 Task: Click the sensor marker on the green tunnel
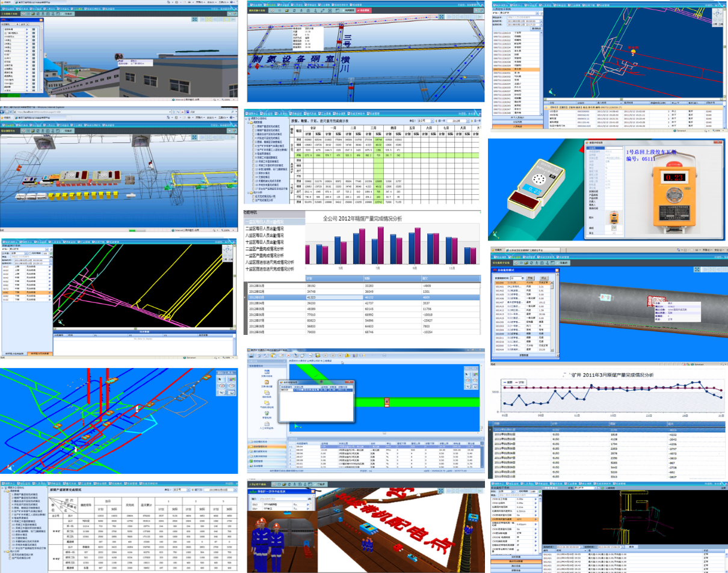click(x=386, y=402)
